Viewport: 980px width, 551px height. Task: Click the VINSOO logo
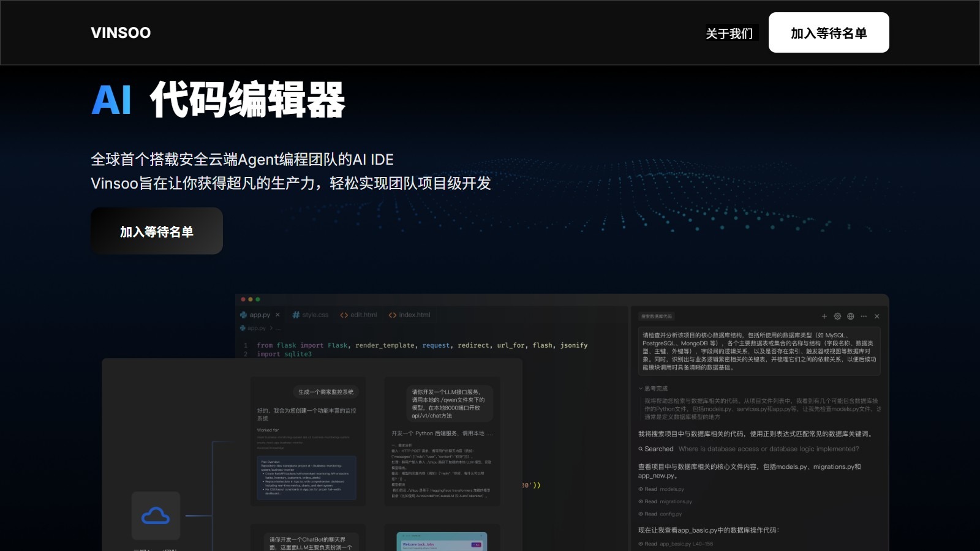pos(121,32)
